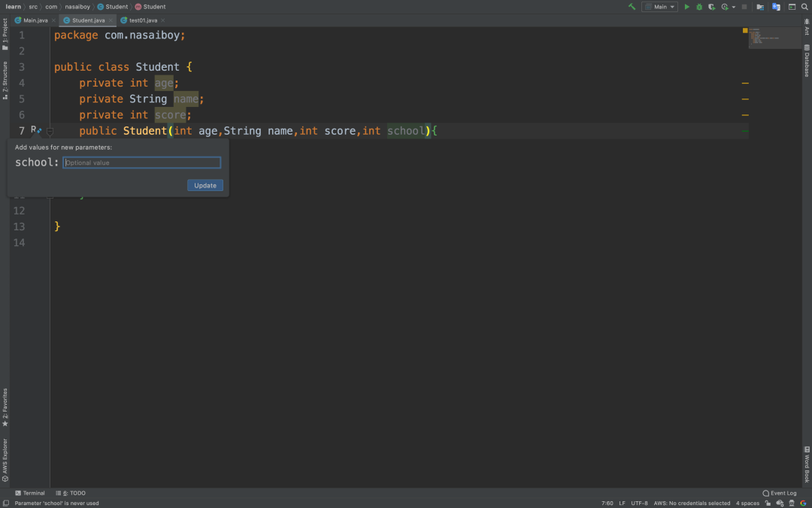Switch to the test01.java tab
This screenshot has width=812, height=508.
(x=144, y=20)
